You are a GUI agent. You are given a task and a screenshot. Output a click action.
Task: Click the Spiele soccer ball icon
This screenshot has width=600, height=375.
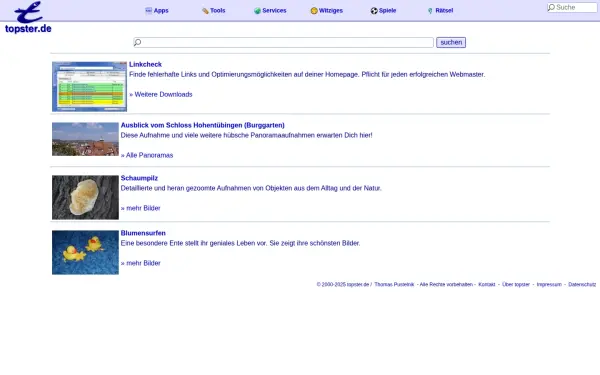pyautogui.click(x=374, y=11)
